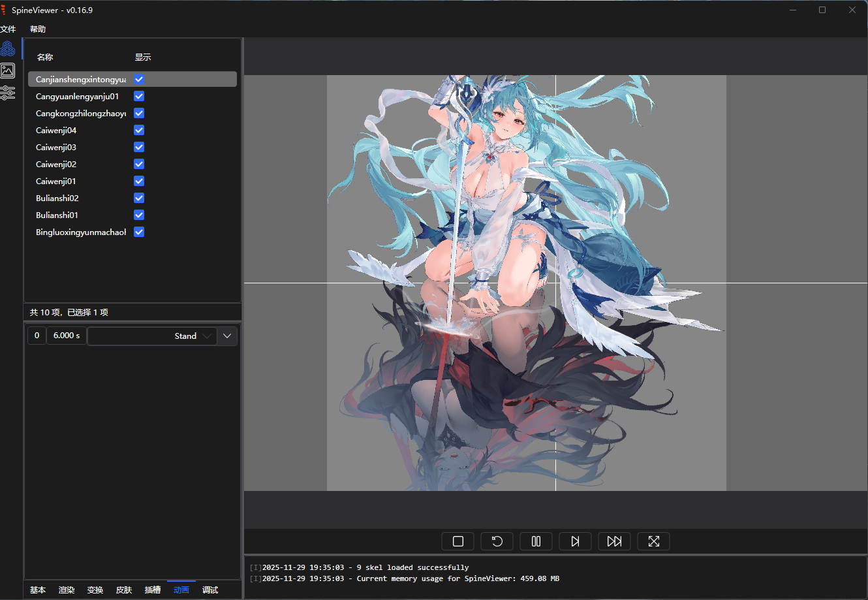Select the Bulianshi02 row

point(132,198)
